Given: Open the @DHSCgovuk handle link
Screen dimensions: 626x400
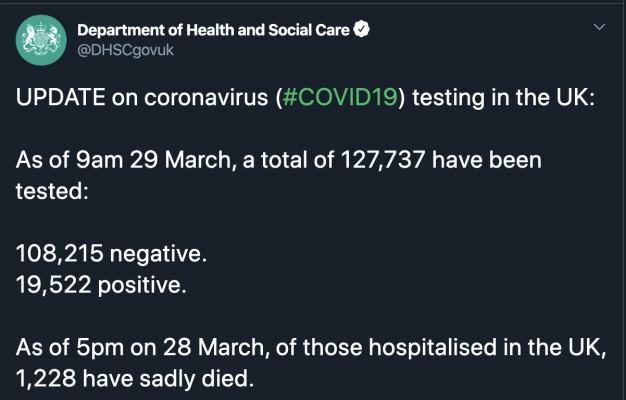Looking at the screenshot, I should coord(125,51).
